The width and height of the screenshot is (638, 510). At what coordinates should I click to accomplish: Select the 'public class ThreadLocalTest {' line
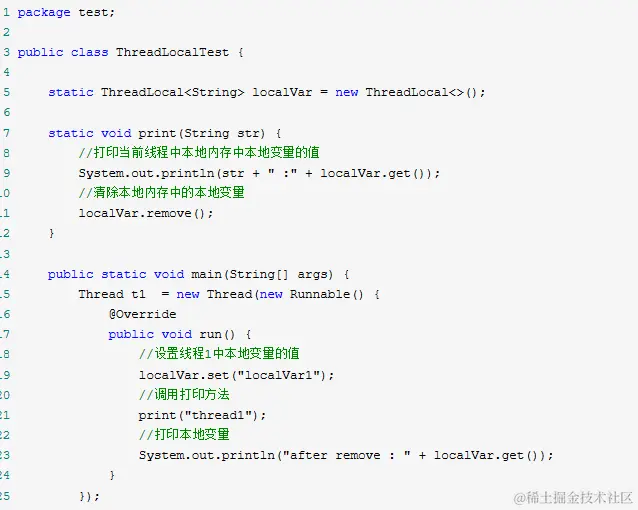coord(130,53)
